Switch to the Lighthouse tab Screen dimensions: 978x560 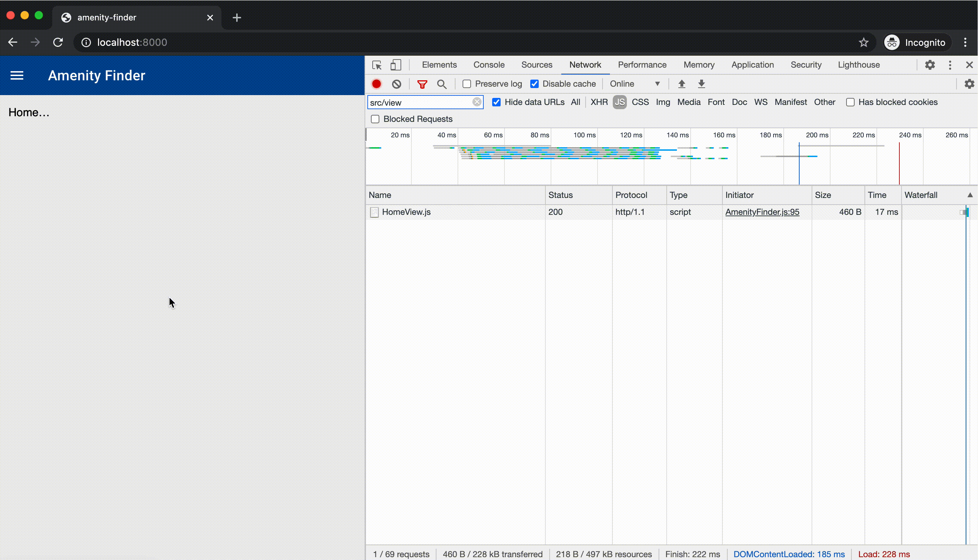click(x=859, y=65)
